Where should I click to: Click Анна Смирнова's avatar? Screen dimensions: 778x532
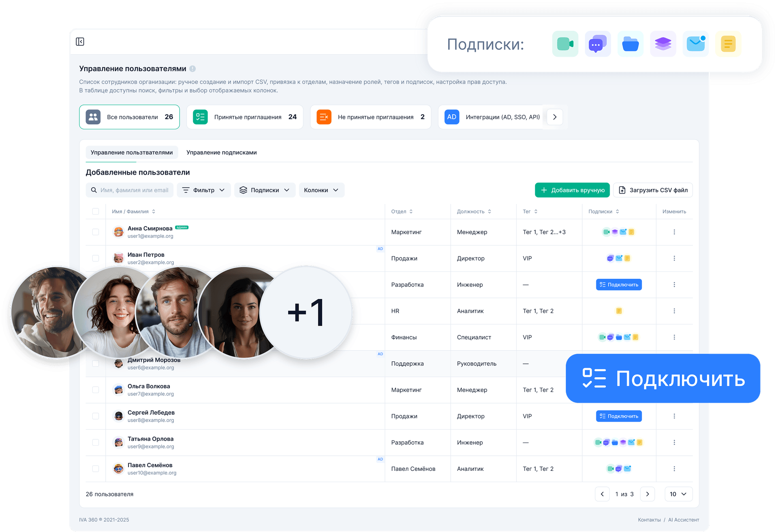point(118,232)
